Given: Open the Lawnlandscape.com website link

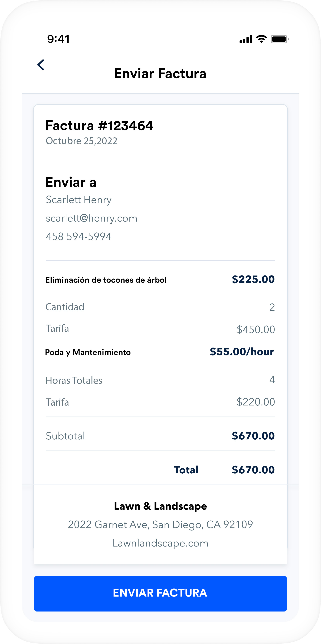Looking at the screenshot, I should [x=160, y=543].
